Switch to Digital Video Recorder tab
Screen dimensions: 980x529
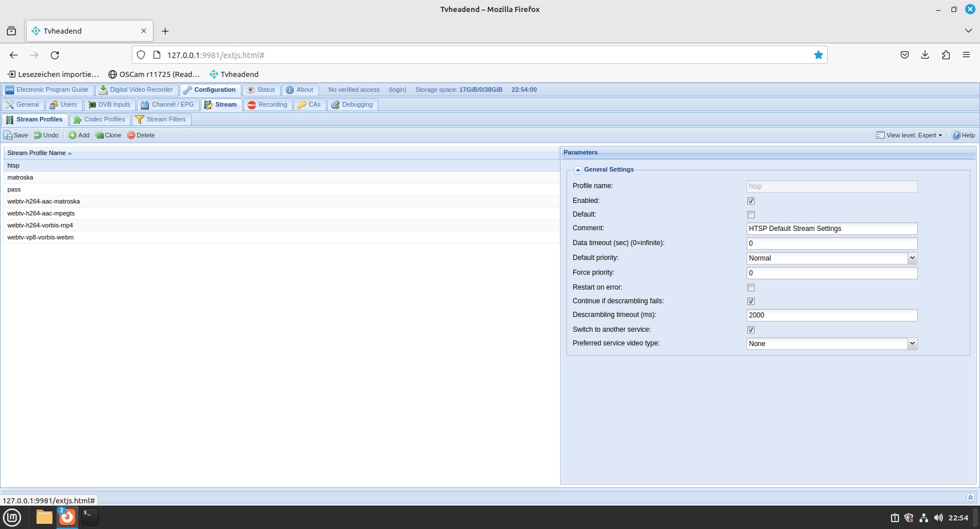[136, 90]
